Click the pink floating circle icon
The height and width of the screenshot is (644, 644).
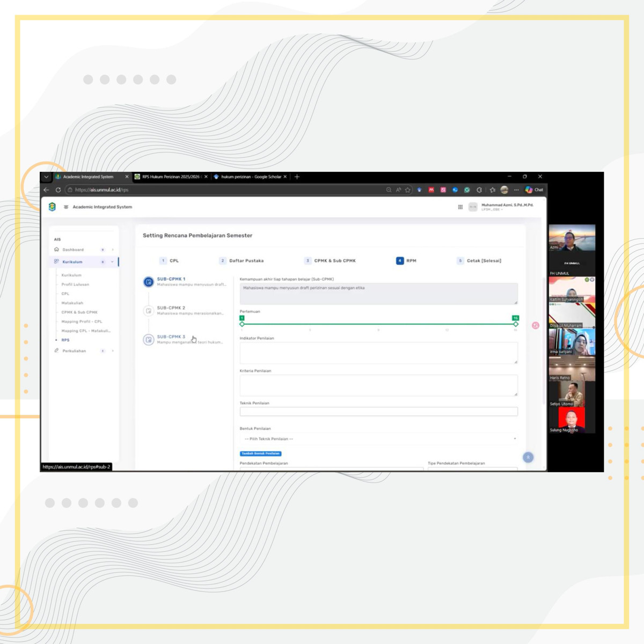tap(535, 325)
